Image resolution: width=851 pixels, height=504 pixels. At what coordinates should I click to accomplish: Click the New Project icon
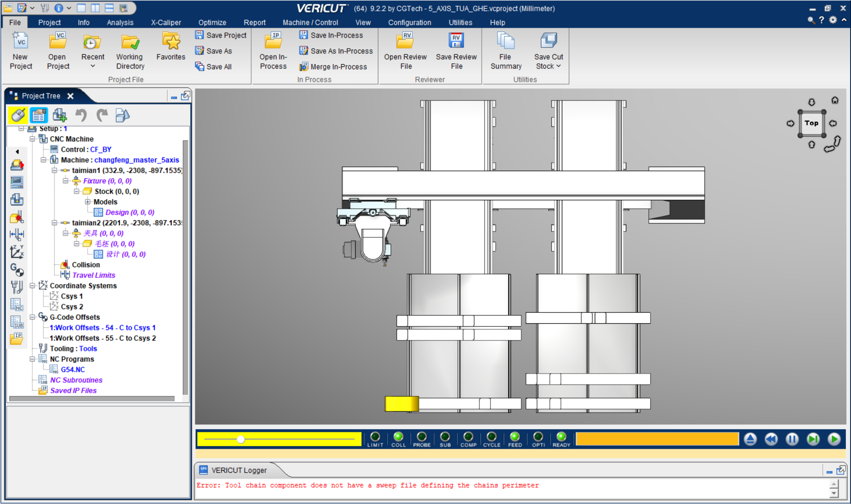pos(20,42)
